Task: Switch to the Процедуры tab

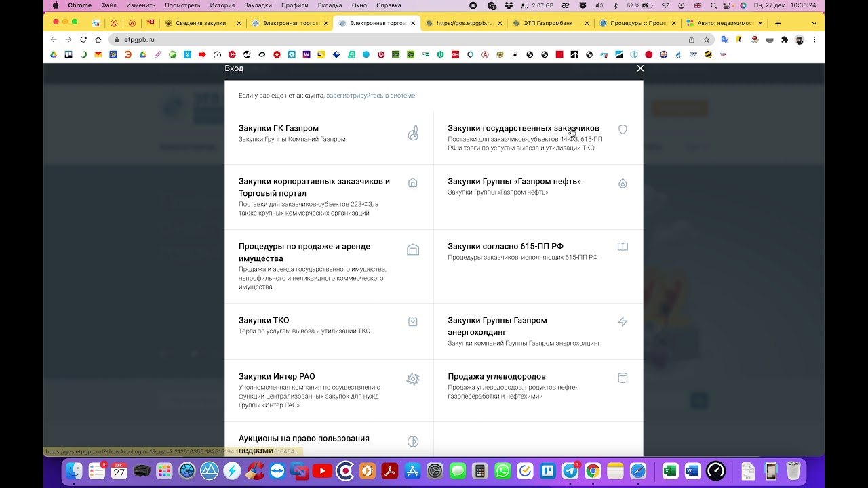Action: pyautogui.click(x=638, y=23)
